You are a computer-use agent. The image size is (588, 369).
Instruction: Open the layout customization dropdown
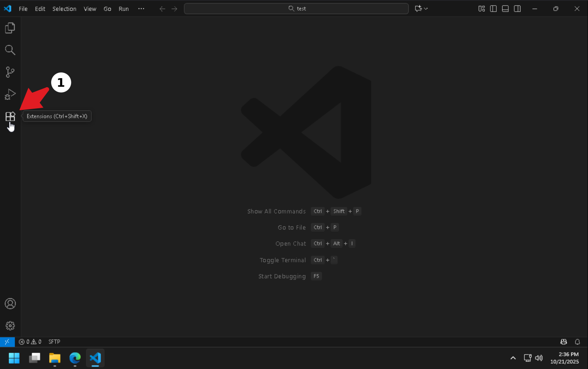(x=481, y=8)
